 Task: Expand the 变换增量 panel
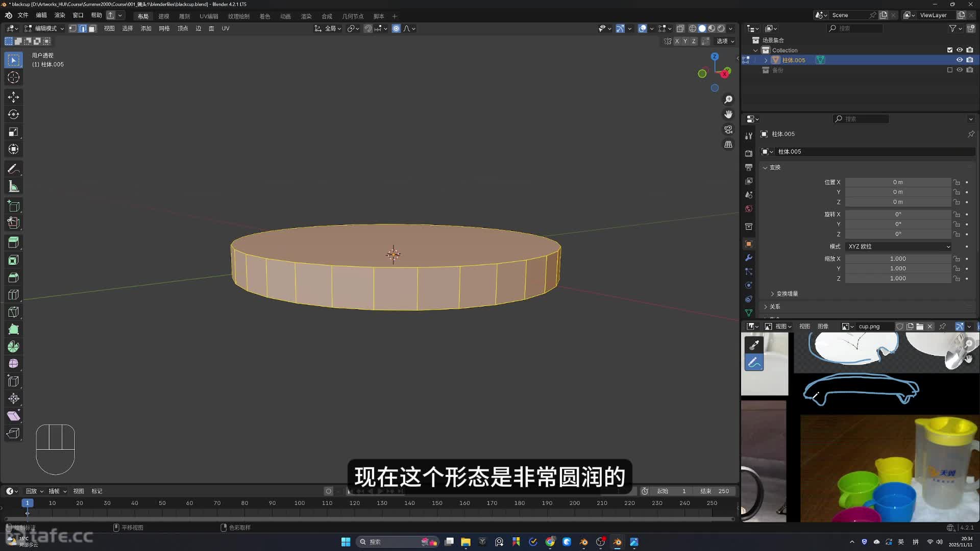click(x=786, y=294)
